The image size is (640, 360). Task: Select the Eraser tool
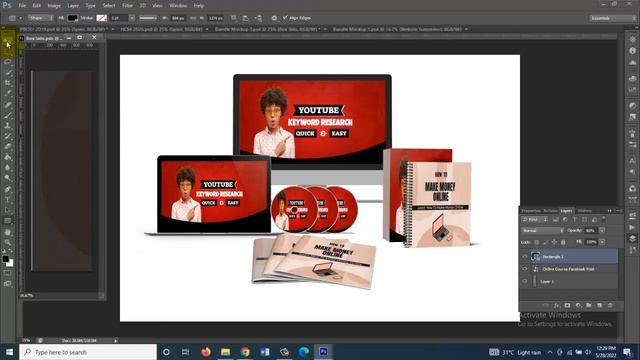coord(8,147)
